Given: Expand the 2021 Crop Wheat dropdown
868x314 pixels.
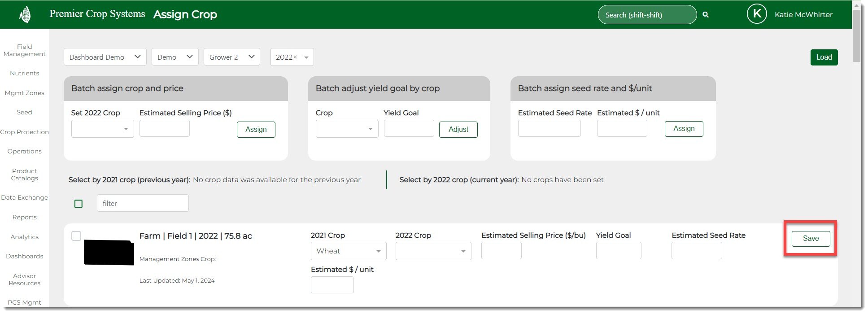Looking at the screenshot, I should click(x=348, y=251).
